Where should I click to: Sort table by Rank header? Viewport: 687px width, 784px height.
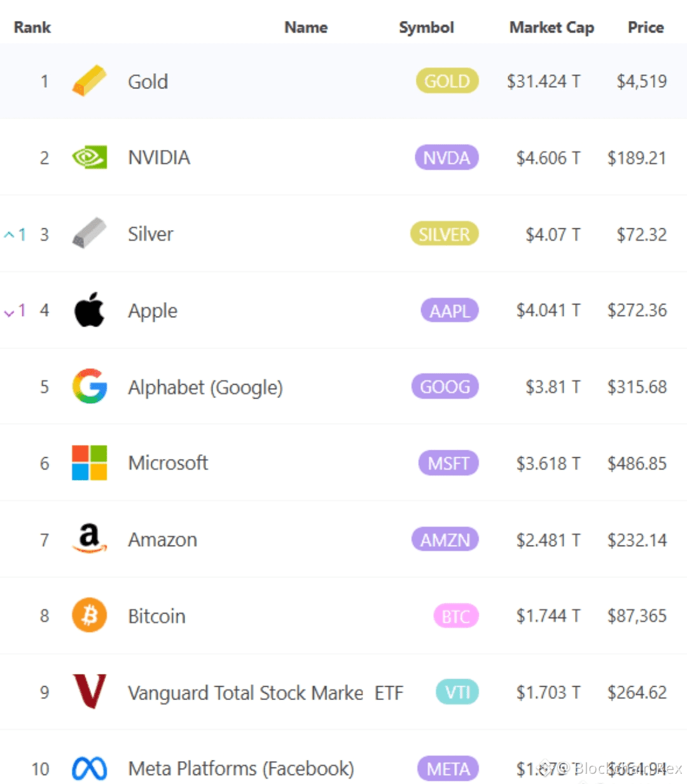click(x=32, y=27)
